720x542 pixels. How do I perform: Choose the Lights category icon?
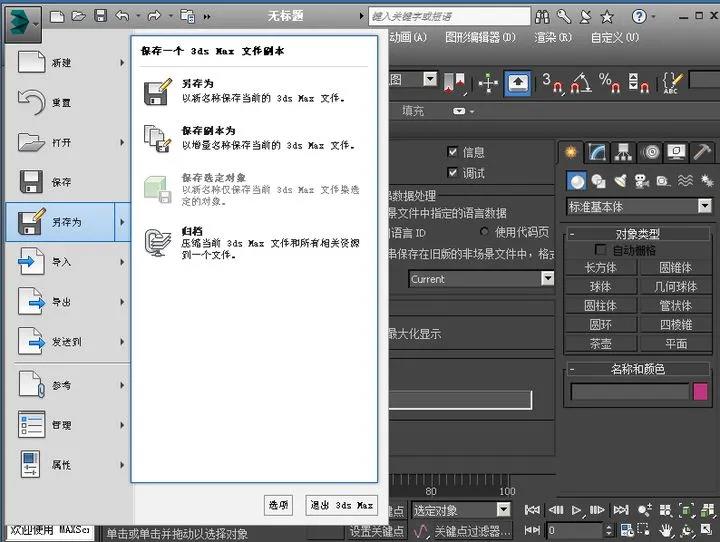(x=620, y=181)
